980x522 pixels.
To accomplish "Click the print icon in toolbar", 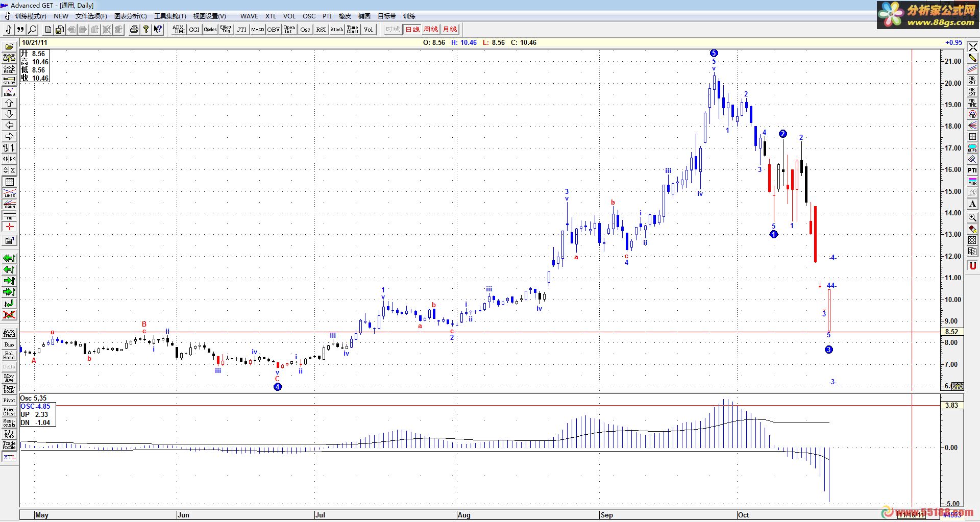I will tap(134, 30).
